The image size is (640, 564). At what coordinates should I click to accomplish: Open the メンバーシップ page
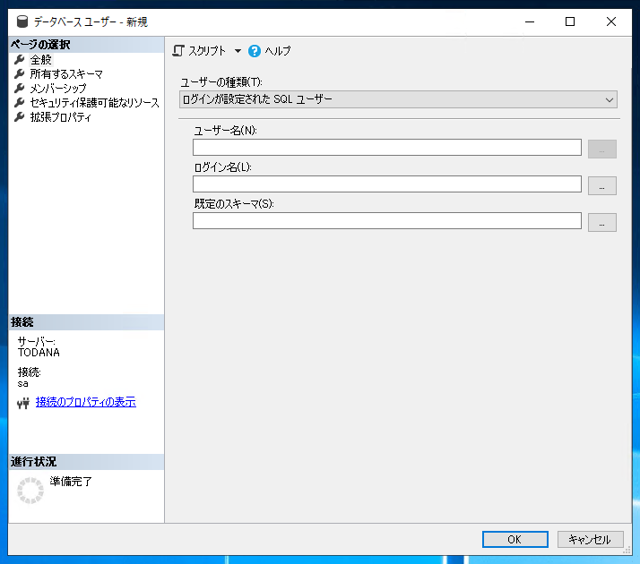coord(58,88)
